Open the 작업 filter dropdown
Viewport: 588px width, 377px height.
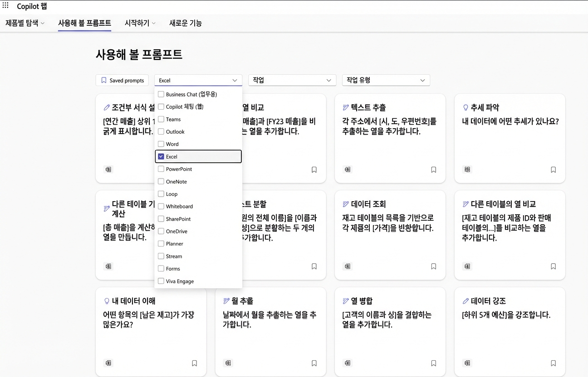pyautogui.click(x=292, y=80)
